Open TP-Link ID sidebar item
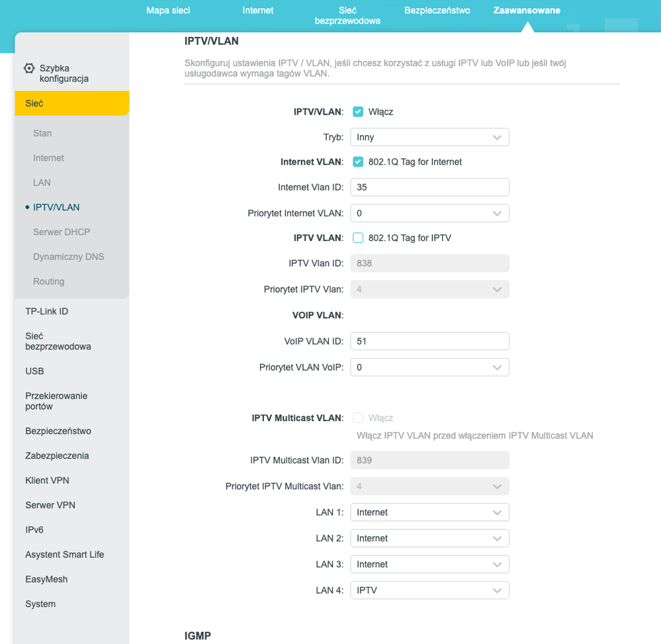Viewport: 661px width, 644px height. [46, 311]
